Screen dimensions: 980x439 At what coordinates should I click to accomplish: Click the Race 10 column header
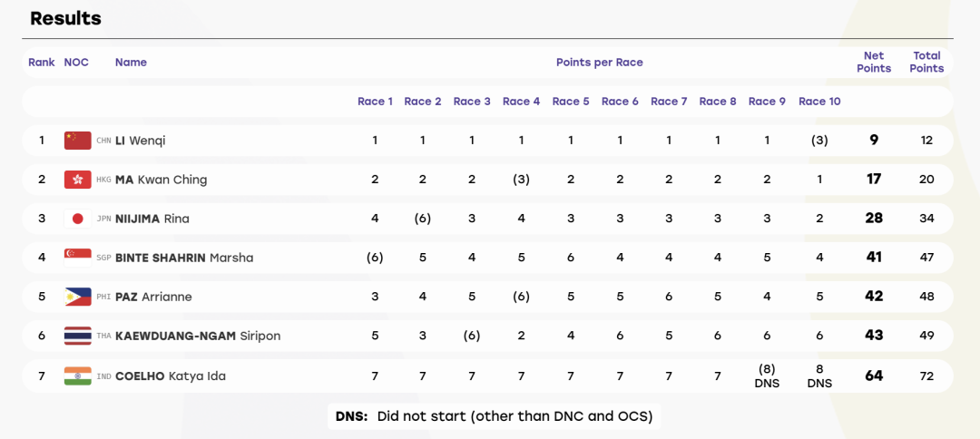click(x=819, y=102)
